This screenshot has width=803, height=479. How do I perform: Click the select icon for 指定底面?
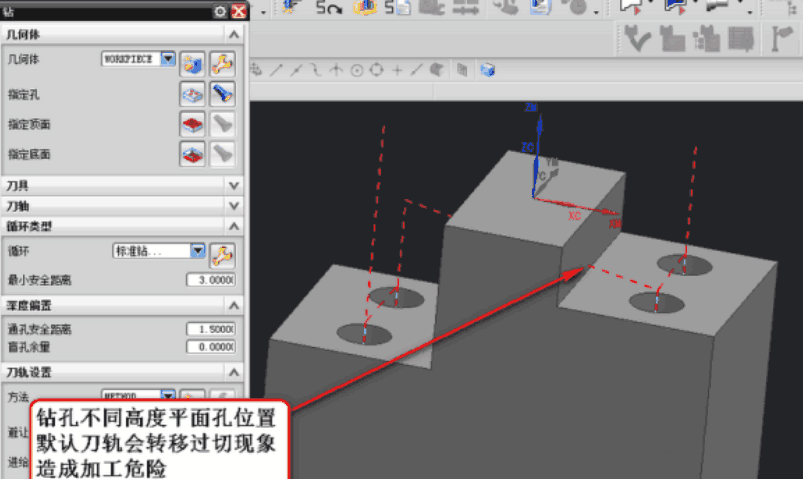[193, 154]
